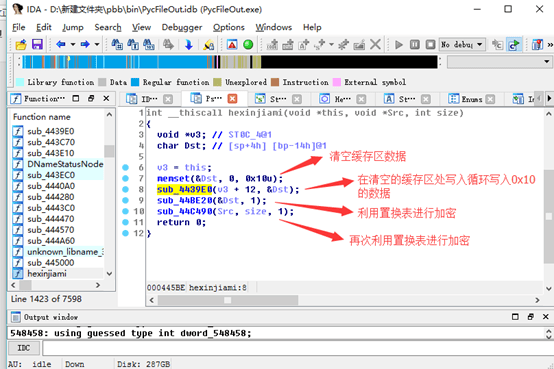Open the Debugger menu
The height and width of the screenshot is (369, 554).
[x=182, y=27]
